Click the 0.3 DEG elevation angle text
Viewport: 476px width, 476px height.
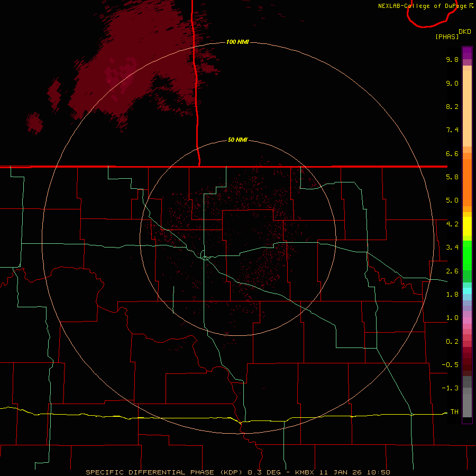[x=264, y=472]
